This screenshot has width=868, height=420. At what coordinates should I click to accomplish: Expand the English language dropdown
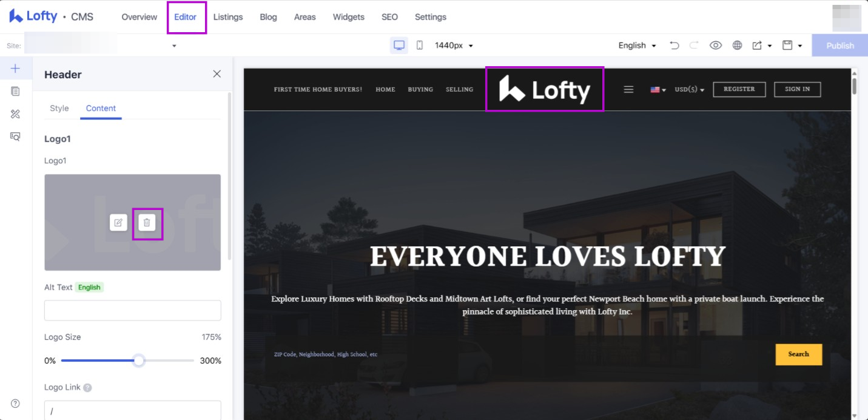click(637, 46)
